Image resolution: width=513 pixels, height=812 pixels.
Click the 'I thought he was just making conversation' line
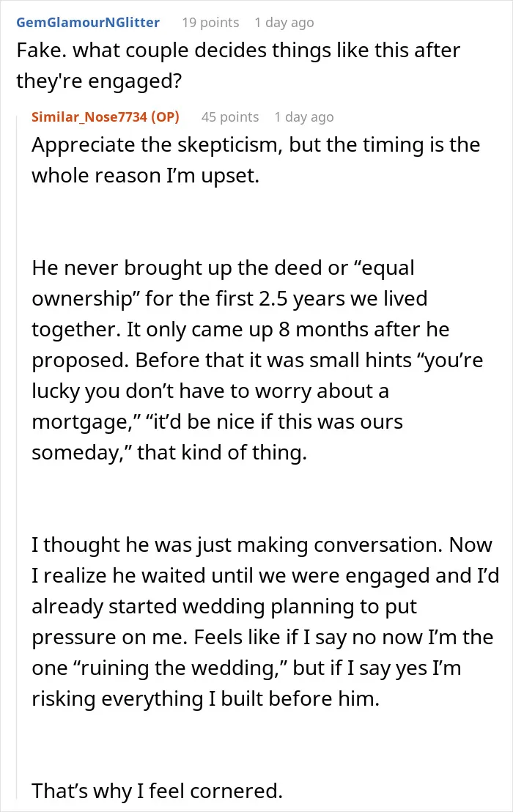tap(262, 545)
